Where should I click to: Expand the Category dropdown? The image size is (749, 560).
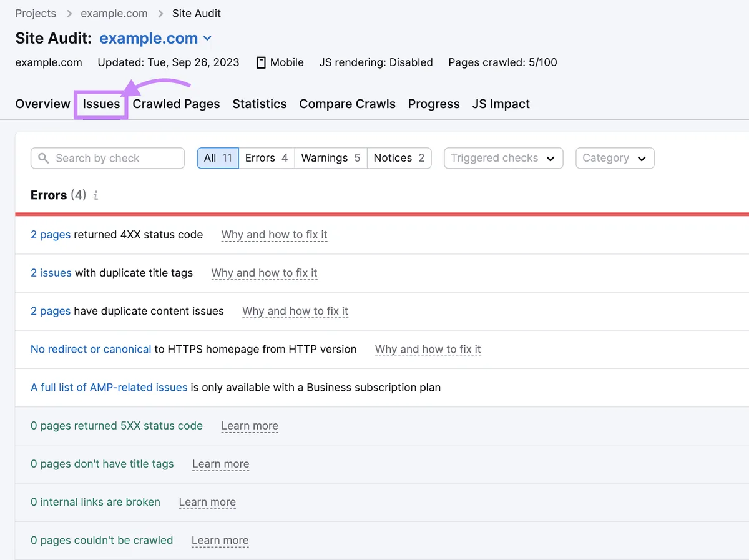pos(615,158)
